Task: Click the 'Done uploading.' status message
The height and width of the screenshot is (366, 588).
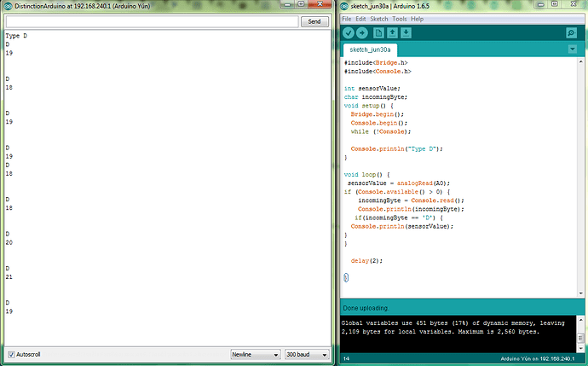Action: coord(366,308)
